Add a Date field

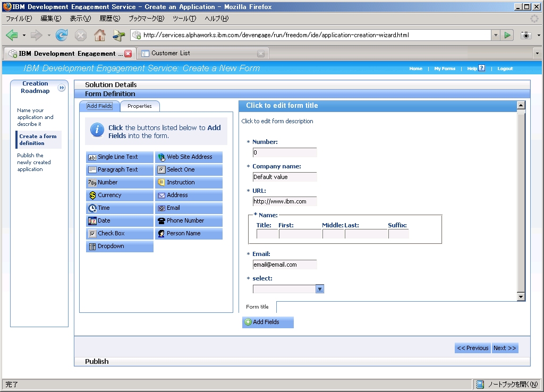(120, 220)
